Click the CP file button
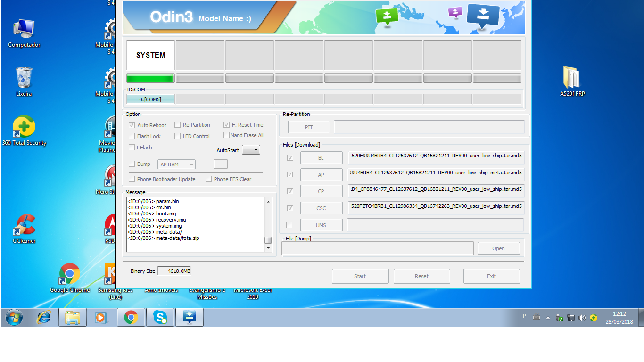The width and height of the screenshot is (644, 362). tap(321, 191)
